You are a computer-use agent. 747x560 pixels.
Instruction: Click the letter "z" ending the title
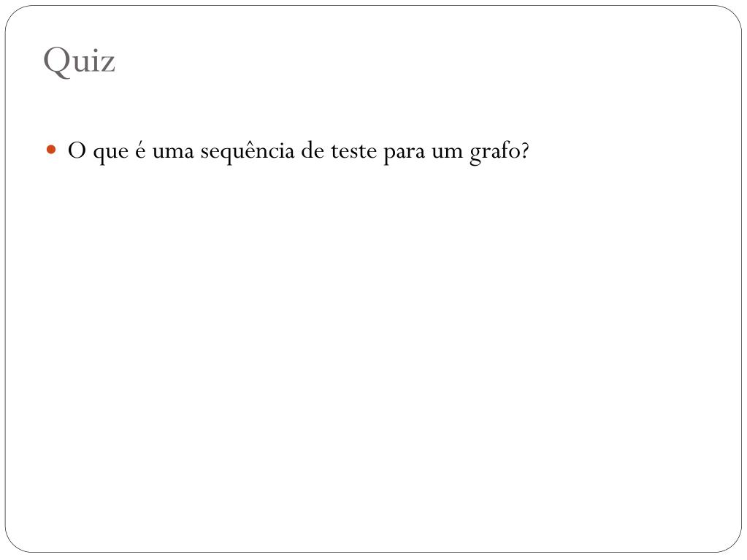click(108, 64)
